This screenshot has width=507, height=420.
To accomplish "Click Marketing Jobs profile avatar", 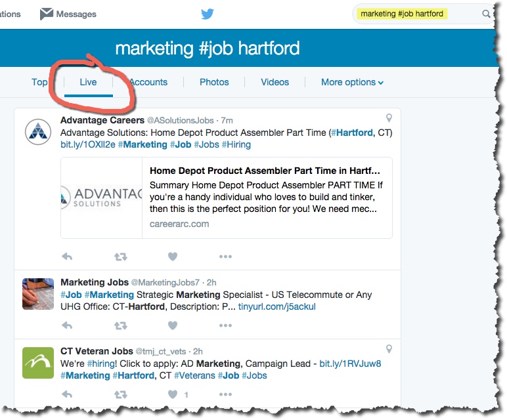I will (38, 294).
